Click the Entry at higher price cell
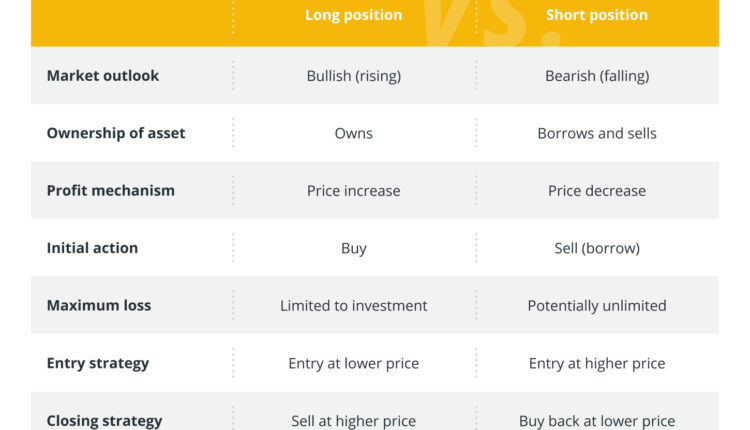 pyautogui.click(x=597, y=363)
